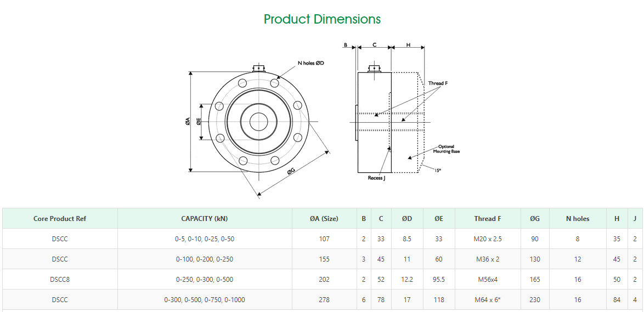Click the 0-100, 0-200, 0-250 capacity cell
This screenshot has height=312, width=644.
204,259
